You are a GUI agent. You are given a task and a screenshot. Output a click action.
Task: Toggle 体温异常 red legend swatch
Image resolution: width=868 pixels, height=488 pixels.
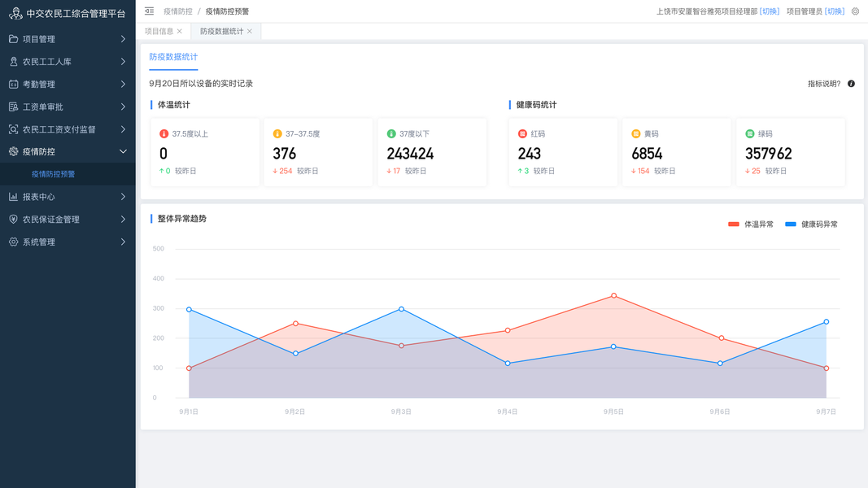tap(734, 224)
